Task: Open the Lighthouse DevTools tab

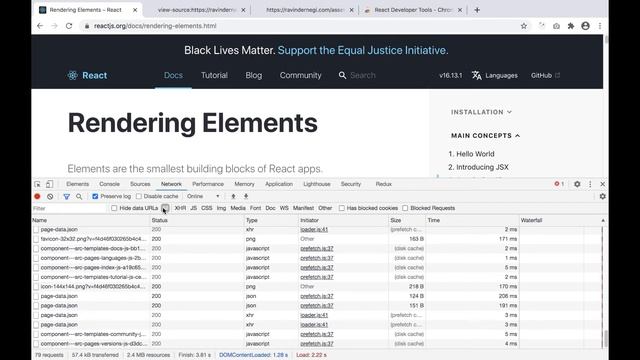Action: [x=317, y=184]
